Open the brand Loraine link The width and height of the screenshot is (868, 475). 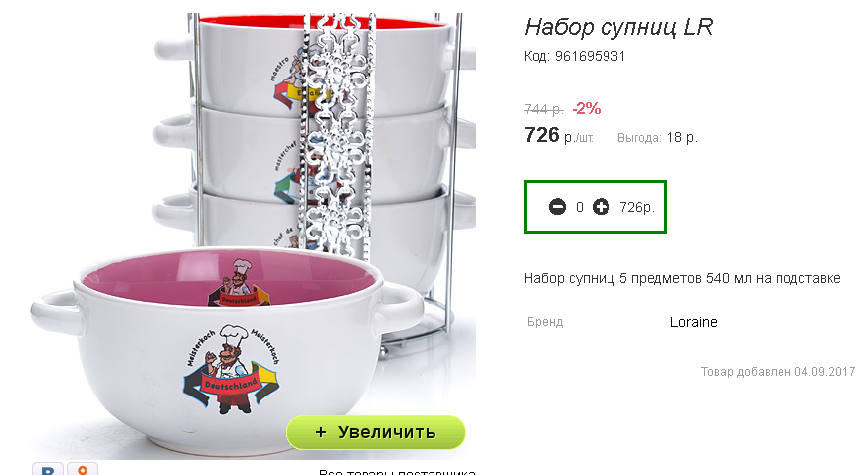694,322
